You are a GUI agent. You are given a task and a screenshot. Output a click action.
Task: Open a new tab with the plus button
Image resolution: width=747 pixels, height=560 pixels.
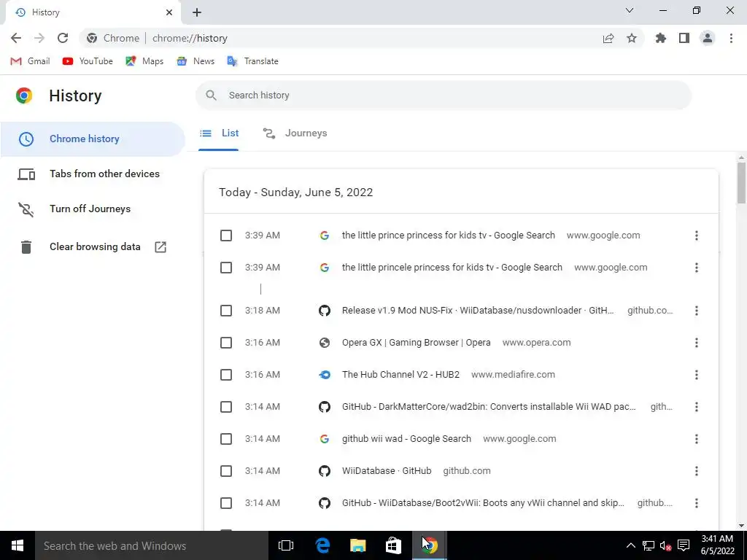pyautogui.click(x=197, y=12)
